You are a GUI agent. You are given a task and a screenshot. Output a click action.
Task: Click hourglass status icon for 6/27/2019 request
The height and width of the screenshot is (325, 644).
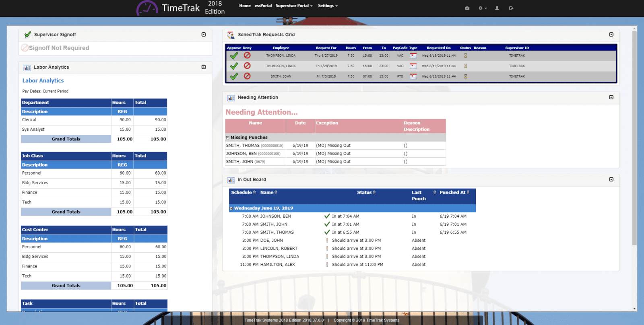coord(466,56)
